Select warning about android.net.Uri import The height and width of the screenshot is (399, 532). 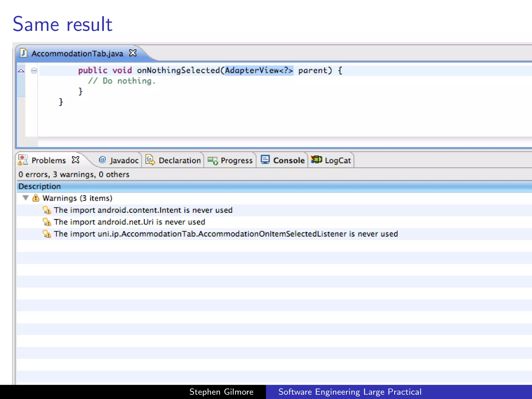pos(274,222)
